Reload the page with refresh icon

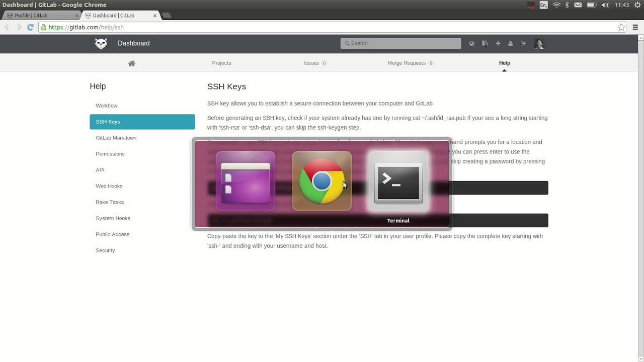click(x=30, y=27)
